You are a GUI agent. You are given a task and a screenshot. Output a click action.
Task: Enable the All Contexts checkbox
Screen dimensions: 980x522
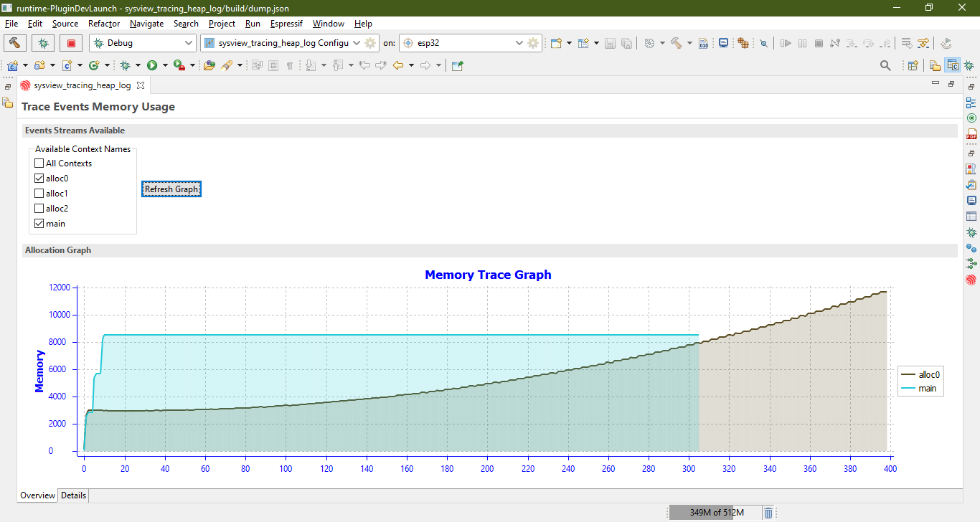tap(39, 163)
